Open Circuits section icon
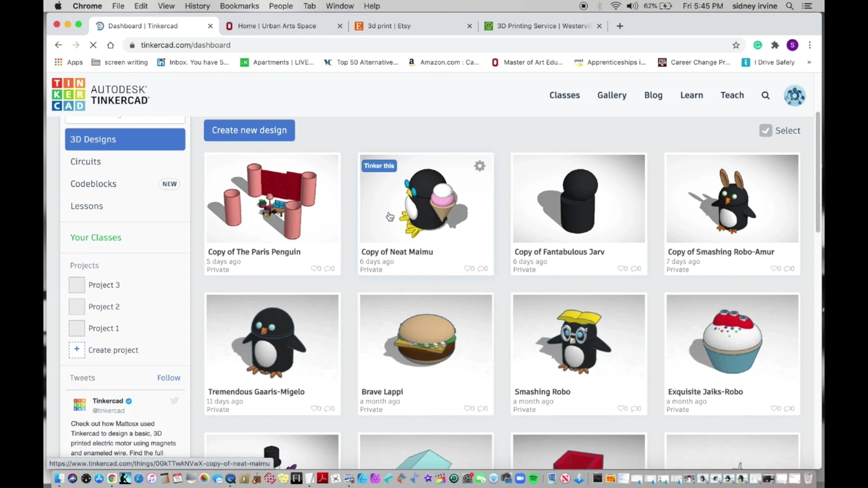The height and width of the screenshot is (488, 868). [85, 161]
